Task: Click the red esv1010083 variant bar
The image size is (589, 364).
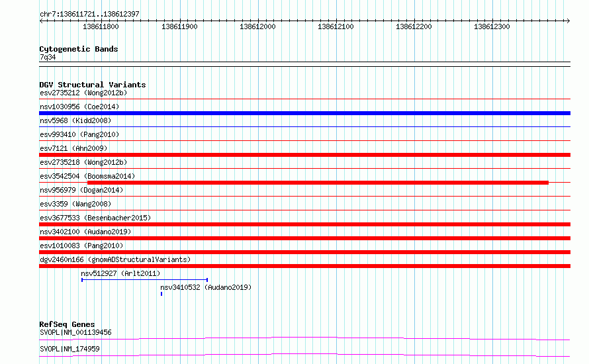Action: click(x=304, y=252)
